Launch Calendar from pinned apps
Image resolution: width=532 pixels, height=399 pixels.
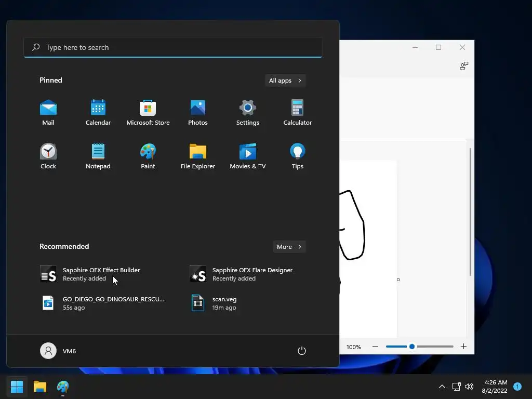pyautogui.click(x=98, y=113)
